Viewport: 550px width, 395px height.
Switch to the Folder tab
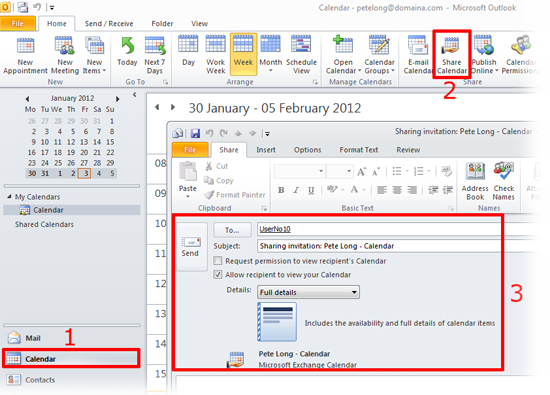pyautogui.click(x=162, y=24)
